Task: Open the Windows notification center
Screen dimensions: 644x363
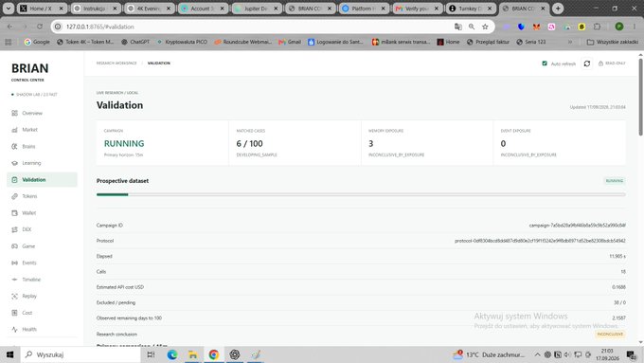Action: [632, 354]
